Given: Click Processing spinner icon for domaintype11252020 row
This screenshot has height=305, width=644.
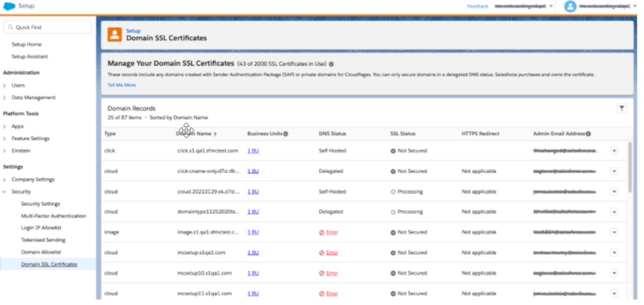Looking at the screenshot, I should pos(393,212).
